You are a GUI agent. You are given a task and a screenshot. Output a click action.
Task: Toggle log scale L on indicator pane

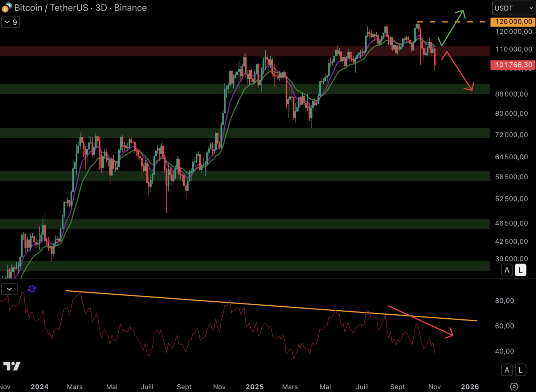520,370
